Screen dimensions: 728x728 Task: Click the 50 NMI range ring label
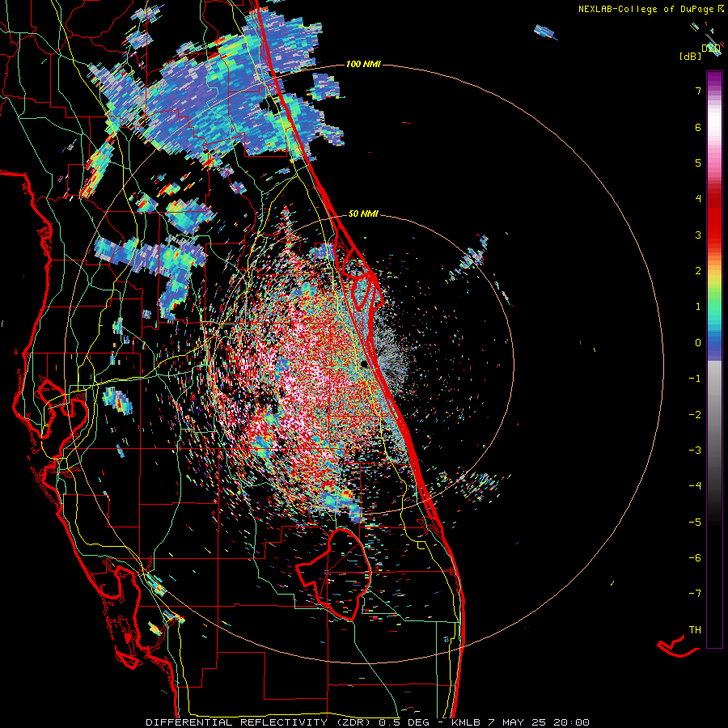363,214
